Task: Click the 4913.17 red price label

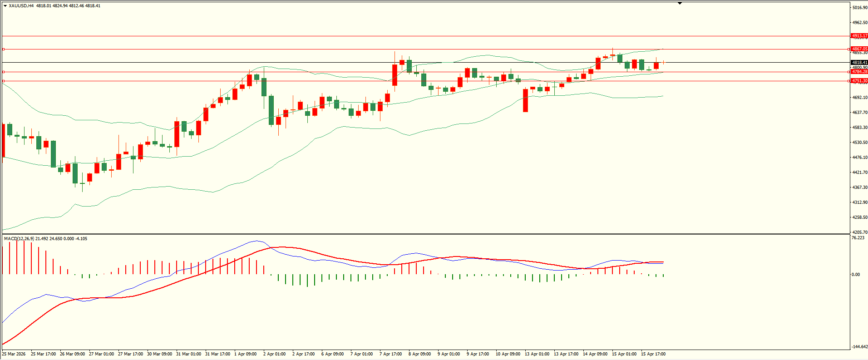Action: point(859,36)
